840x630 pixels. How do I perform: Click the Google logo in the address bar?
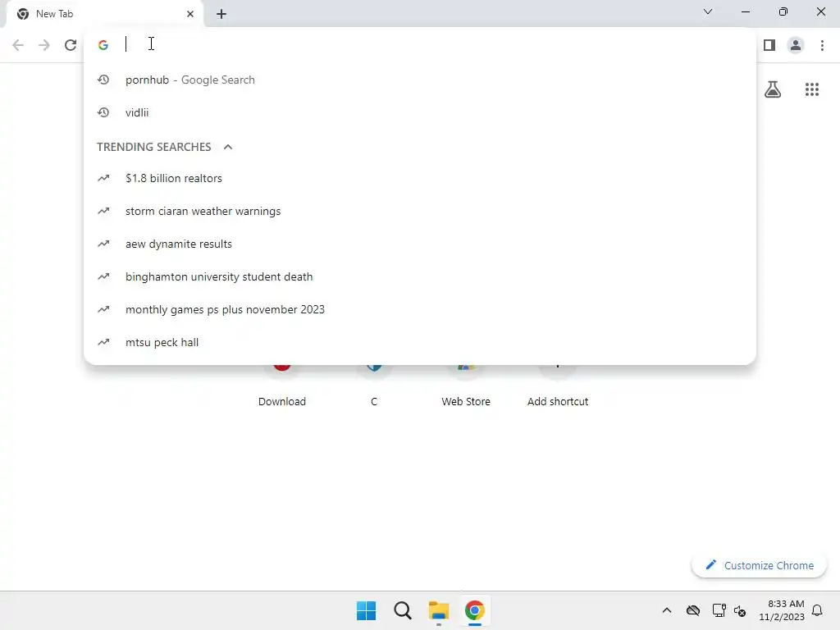103,45
